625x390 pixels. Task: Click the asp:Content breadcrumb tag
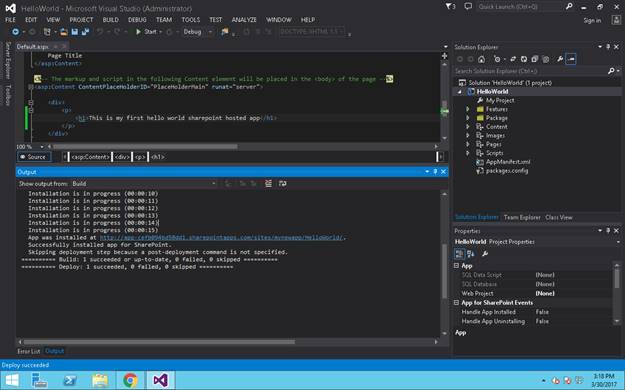pyautogui.click(x=90, y=157)
